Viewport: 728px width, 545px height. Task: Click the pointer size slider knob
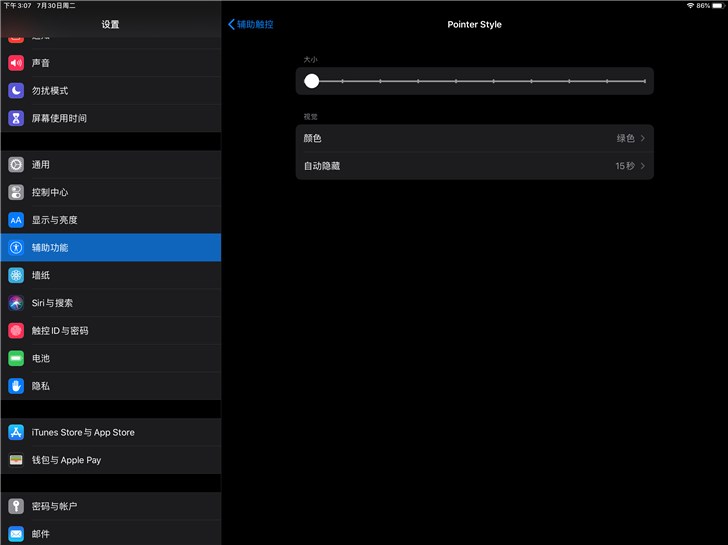click(x=312, y=81)
